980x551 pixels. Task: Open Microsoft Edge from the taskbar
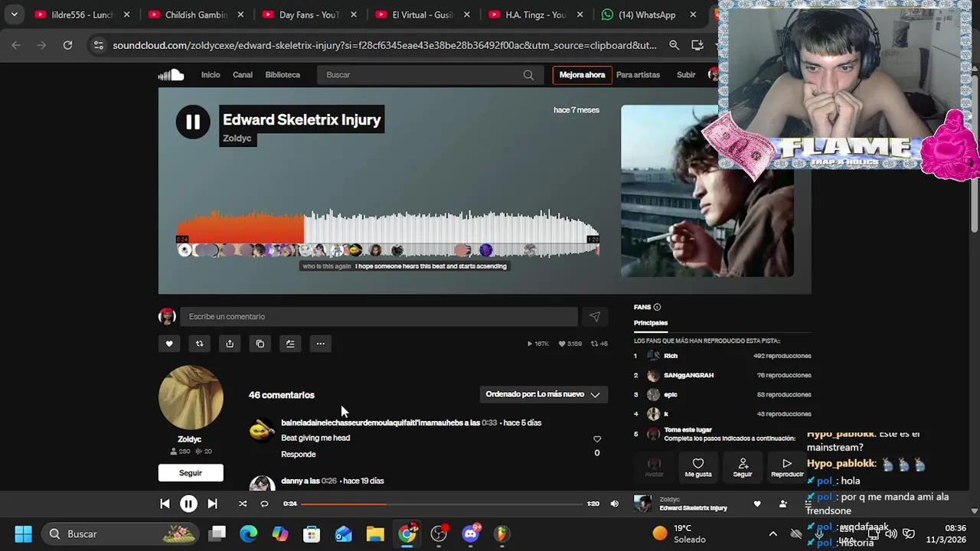(249, 533)
